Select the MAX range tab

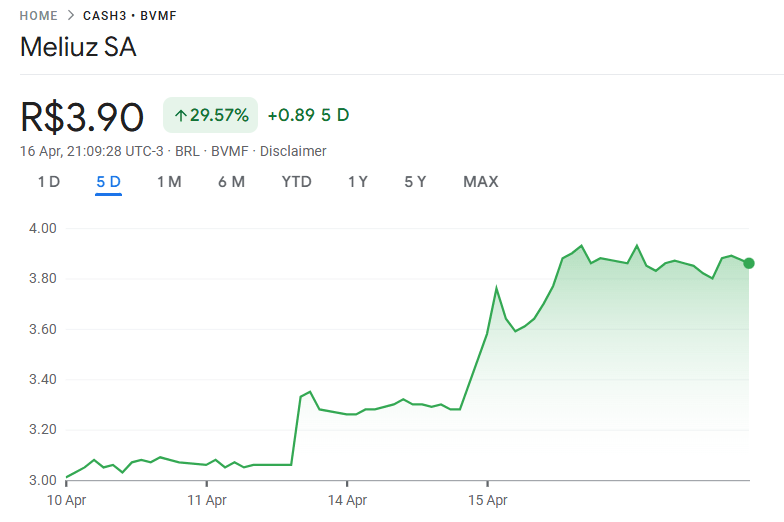click(480, 182)
